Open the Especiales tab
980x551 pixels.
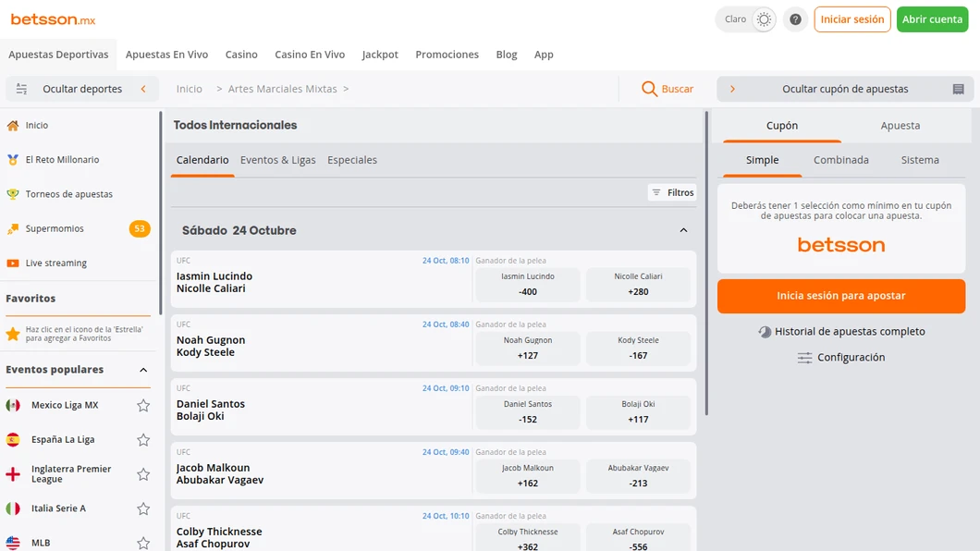[x=352, y=160]
